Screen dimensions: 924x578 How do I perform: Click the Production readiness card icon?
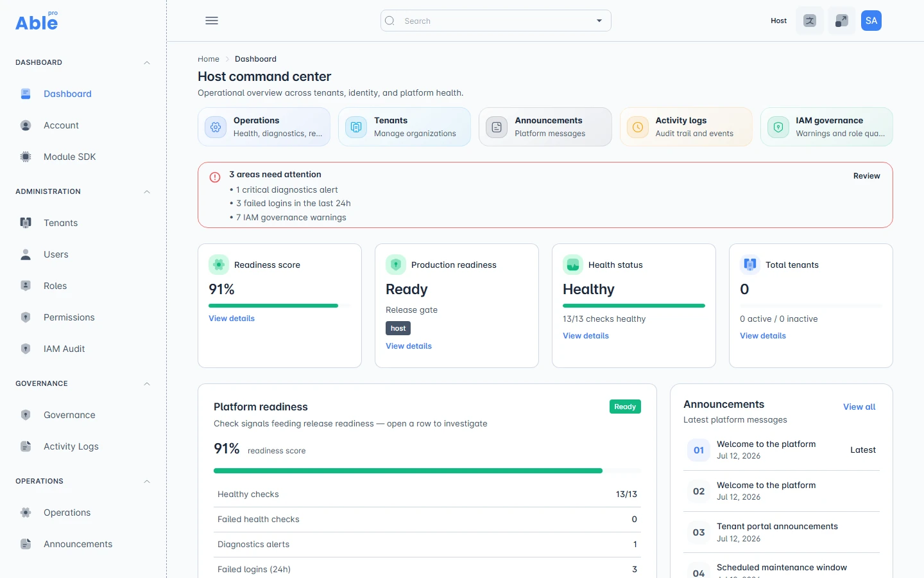click(x=396, y=265)
